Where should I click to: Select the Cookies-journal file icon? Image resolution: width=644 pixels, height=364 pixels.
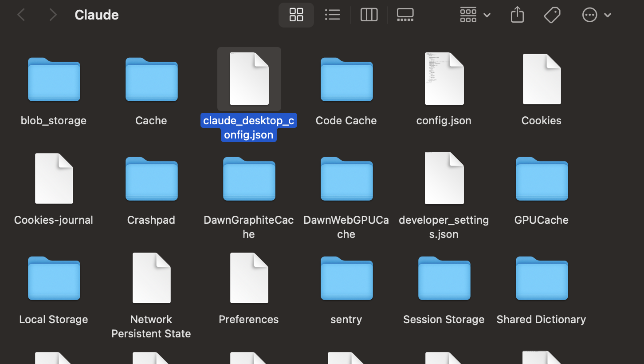(x=54, y=178)
